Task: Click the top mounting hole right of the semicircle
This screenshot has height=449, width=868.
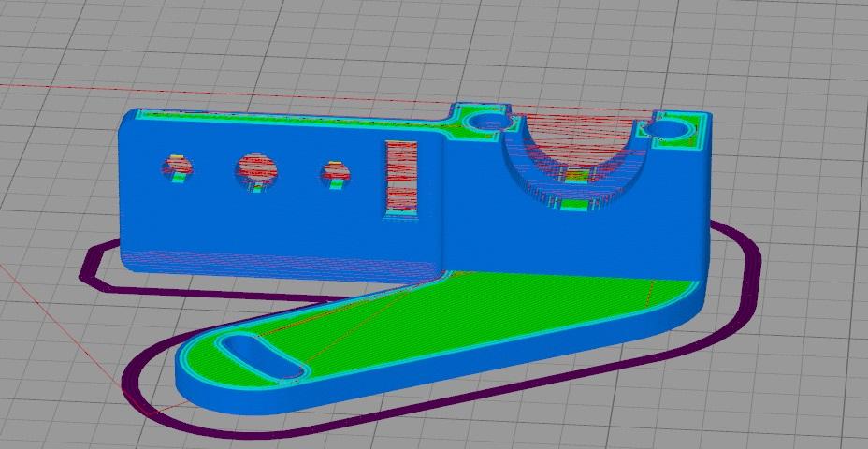Action: [x=669, y=131]
